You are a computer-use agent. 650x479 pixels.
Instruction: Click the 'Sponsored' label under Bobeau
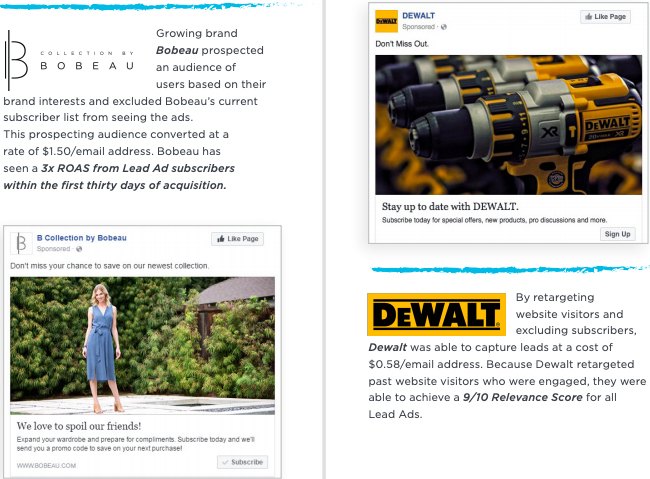point(53,249)
